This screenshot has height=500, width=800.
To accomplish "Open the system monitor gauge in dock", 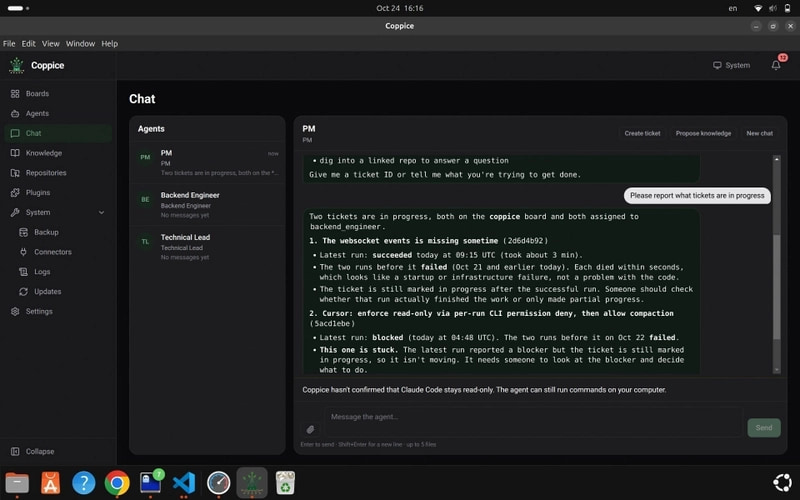I will point(218,483).
